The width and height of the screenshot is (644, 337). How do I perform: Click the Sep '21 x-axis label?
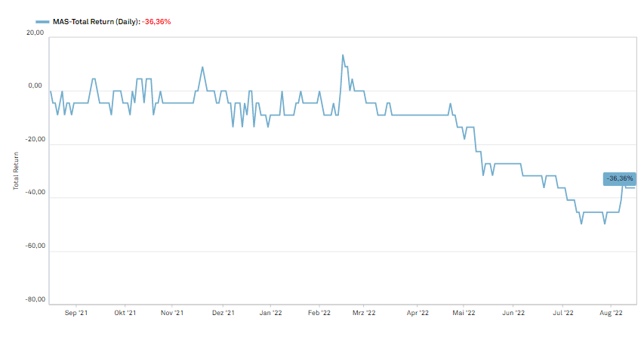[x=76, y=313]
